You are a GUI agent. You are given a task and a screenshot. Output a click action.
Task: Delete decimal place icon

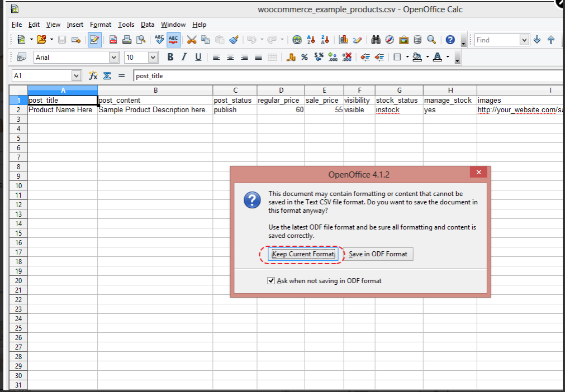tap(346, 57)
